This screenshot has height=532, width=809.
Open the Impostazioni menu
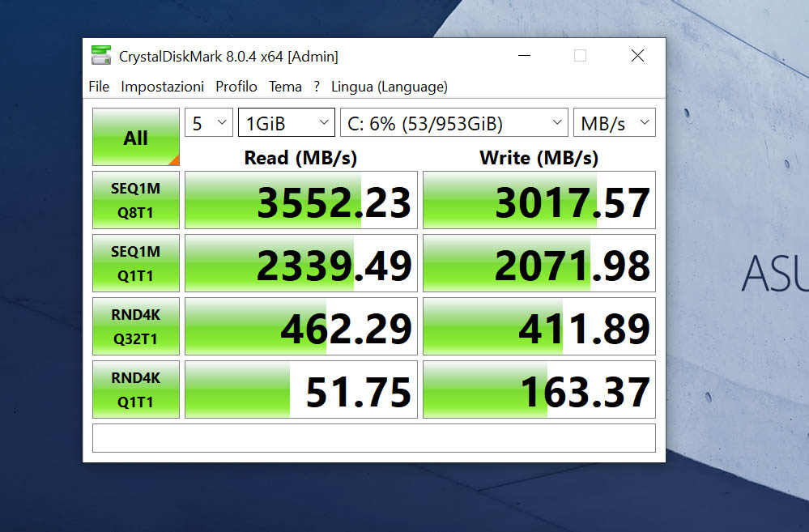[x=162, y=87]
